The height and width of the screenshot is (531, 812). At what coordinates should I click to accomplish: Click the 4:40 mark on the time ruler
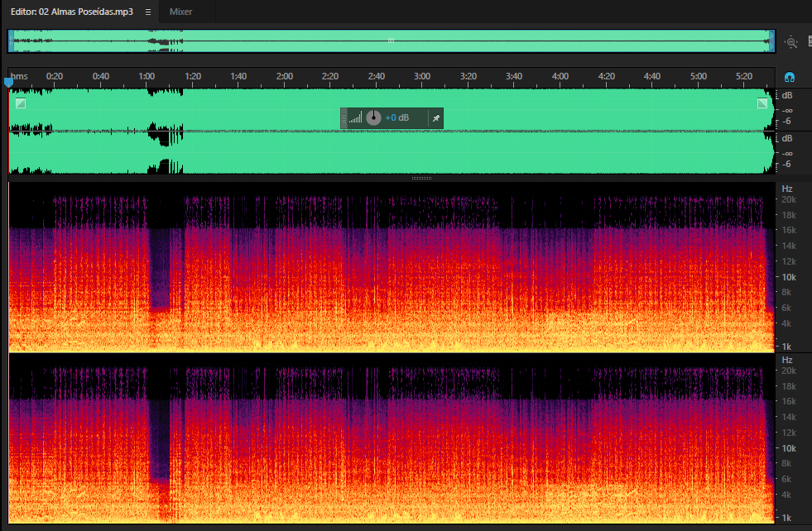[652, 76]
